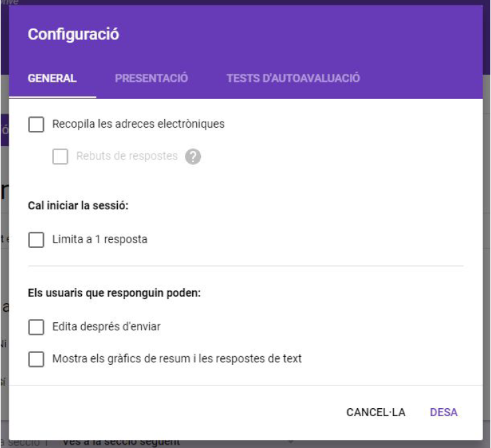Select the GENERAL tab
This screenshot has height=448, width=491.
[52, 78]
